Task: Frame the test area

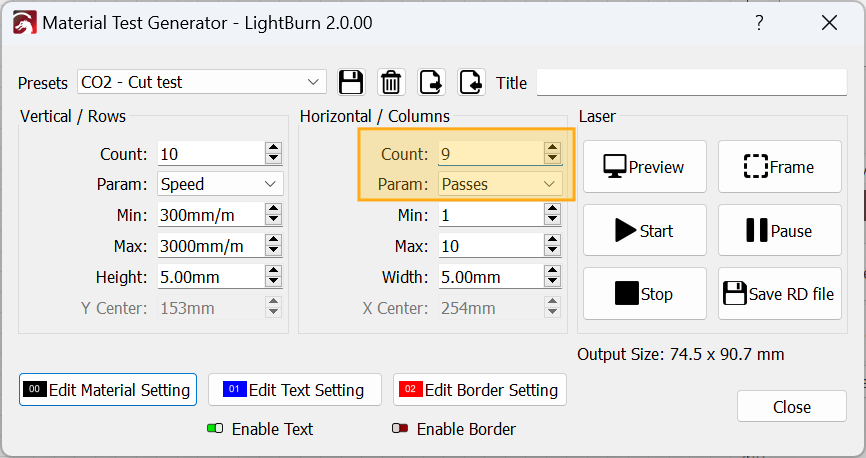Action: (779, 167)
